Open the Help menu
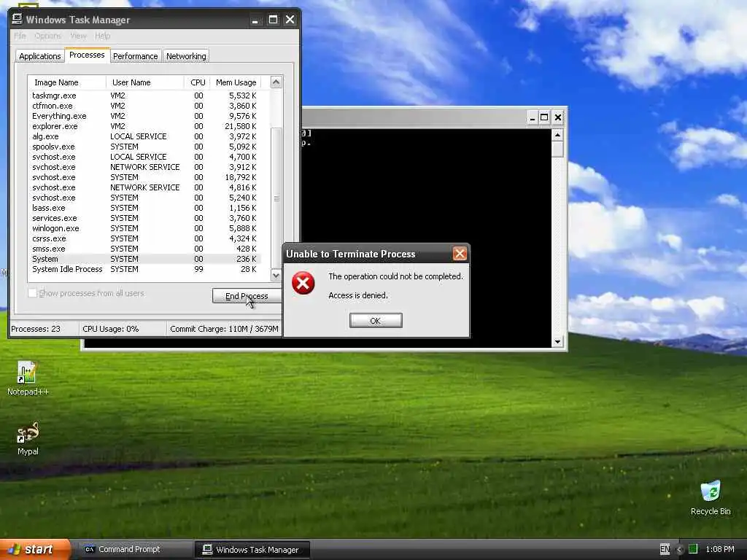The width and height of the screenshot is (747, 560). tap(102, 36)
